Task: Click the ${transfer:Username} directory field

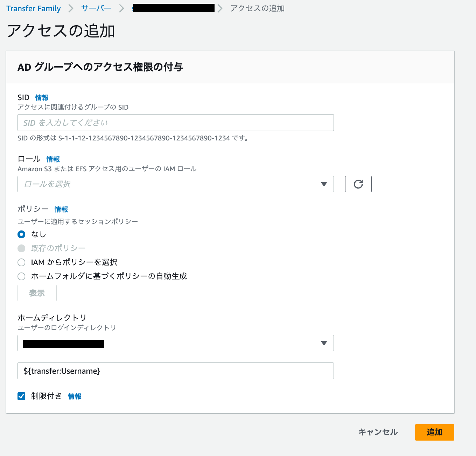Action: [x=175, y=371]
